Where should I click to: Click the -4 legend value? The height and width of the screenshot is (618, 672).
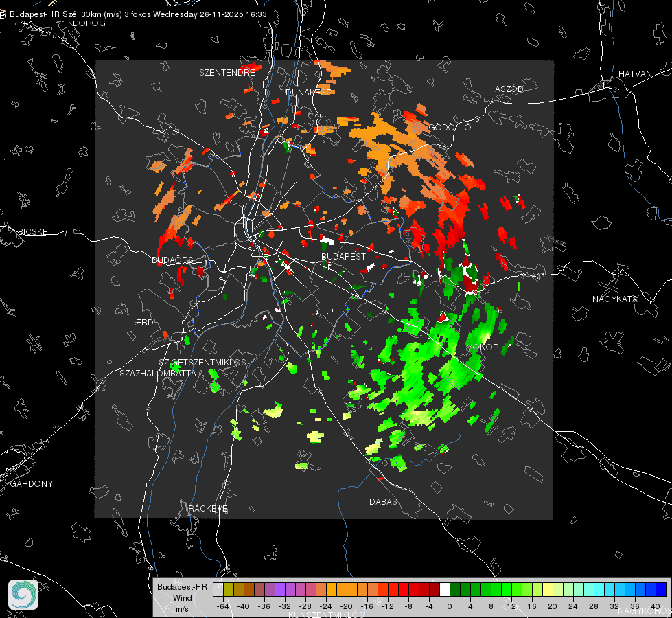pos(429,606)
